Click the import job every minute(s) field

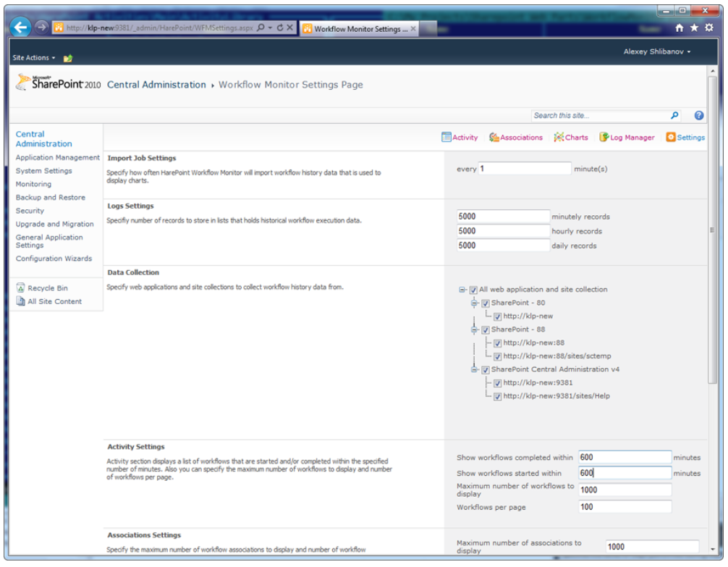coord(525,168)
